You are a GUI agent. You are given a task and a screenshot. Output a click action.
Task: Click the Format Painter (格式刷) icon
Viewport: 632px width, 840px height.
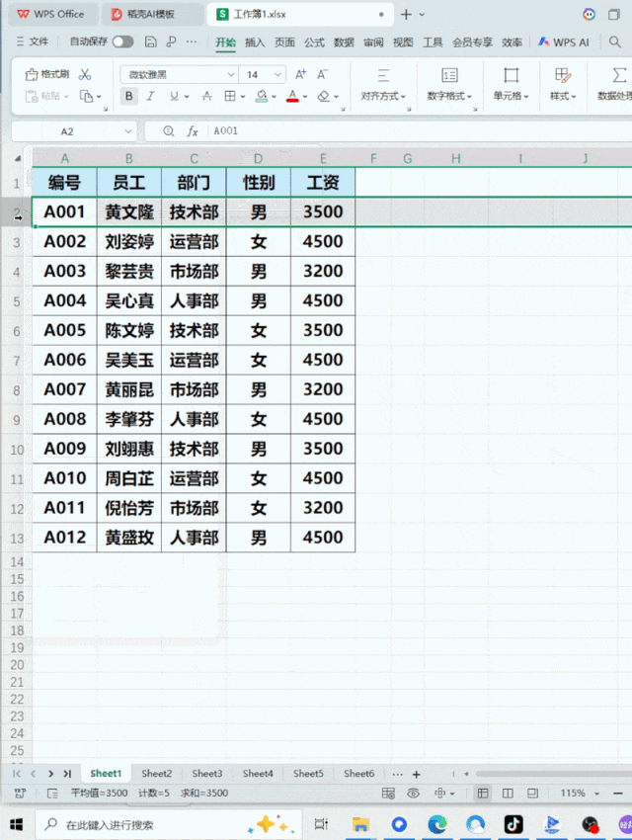tap(32, 74)
